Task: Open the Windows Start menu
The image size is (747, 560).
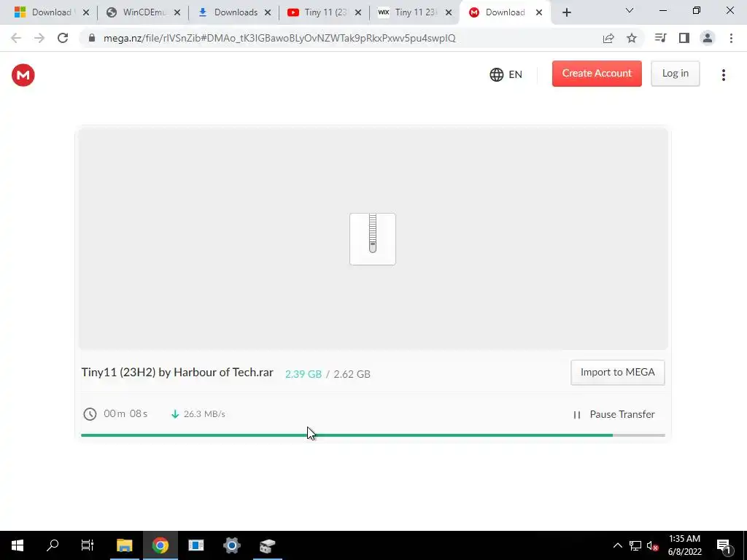Action: (x=18, y=545)
